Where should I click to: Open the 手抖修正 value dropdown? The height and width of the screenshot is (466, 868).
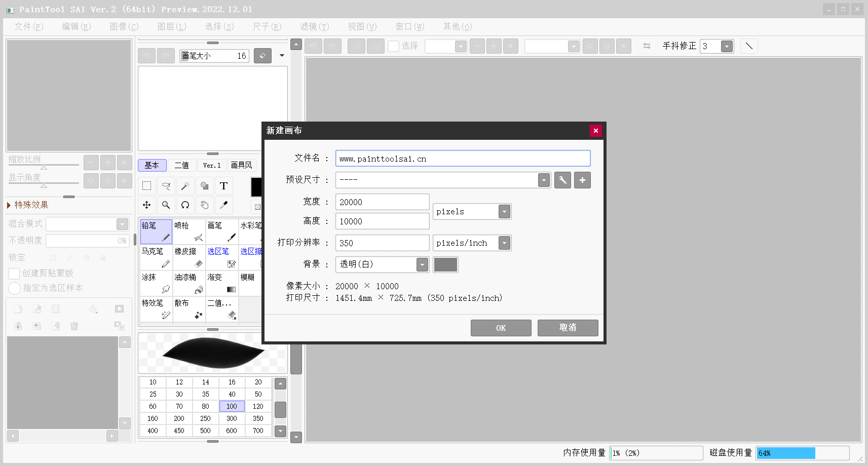727,46
